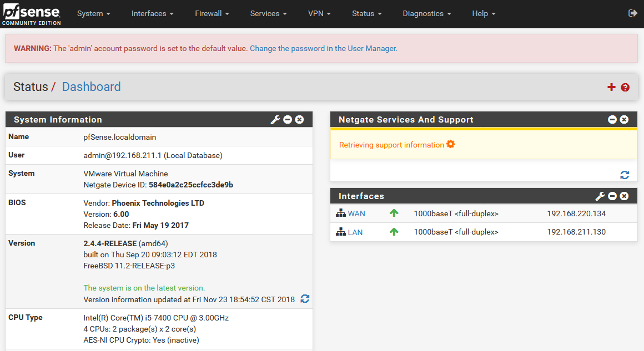Follow the Change the password in User Manager link
Screen dimensions: 644x351
[324, 48]
